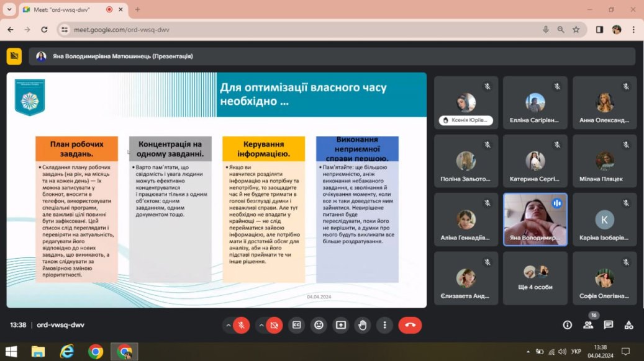Select Аліна Геннадіїв... participant tile

pos(466,220)
